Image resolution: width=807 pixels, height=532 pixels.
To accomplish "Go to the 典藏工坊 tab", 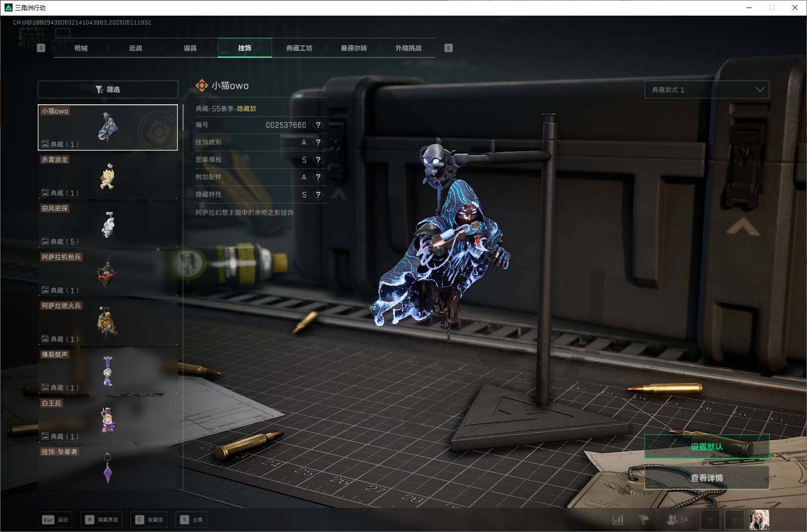I will pos(299,48).
